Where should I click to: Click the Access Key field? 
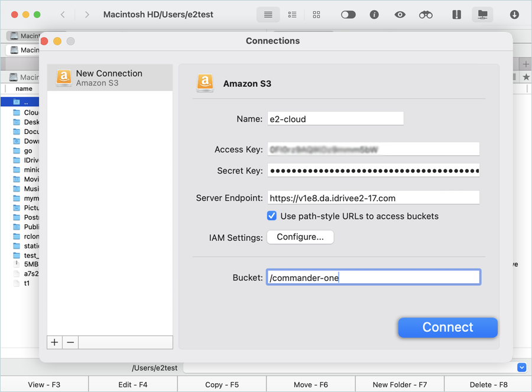tap(374, 149)
